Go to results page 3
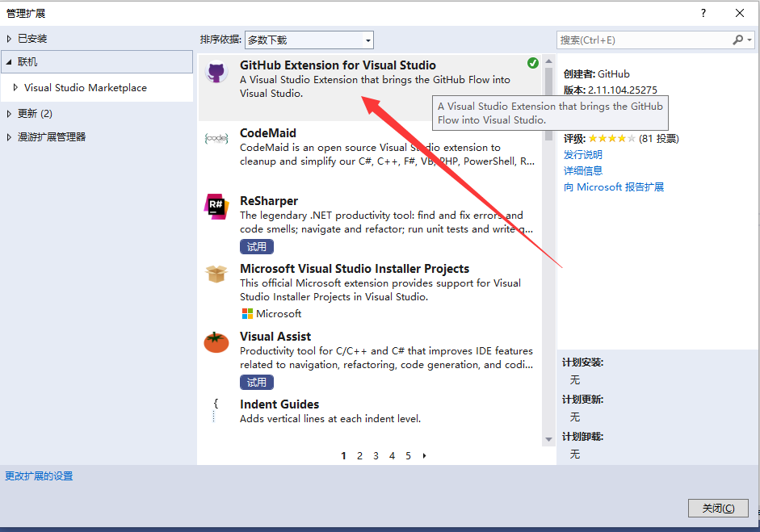The width and height of the screenshot is (760, 532). click(x=376, y=456)
